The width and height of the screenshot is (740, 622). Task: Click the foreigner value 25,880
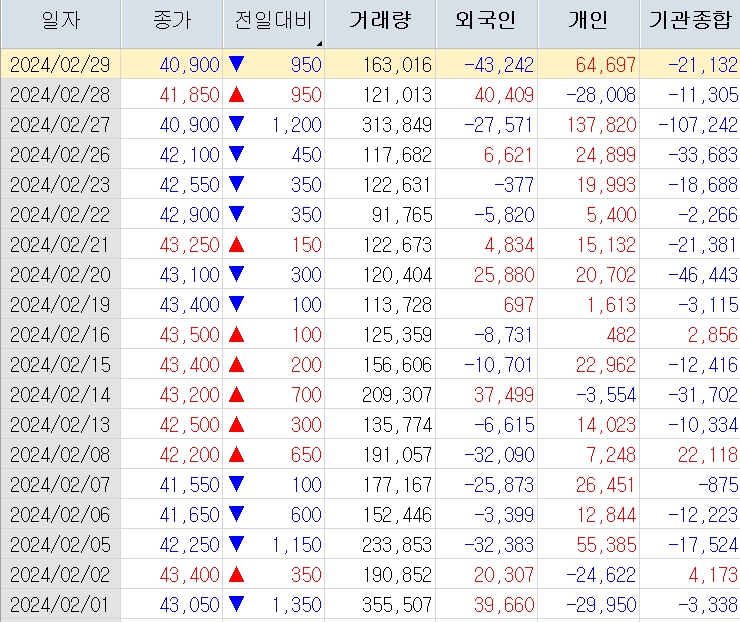click(504, 275)
